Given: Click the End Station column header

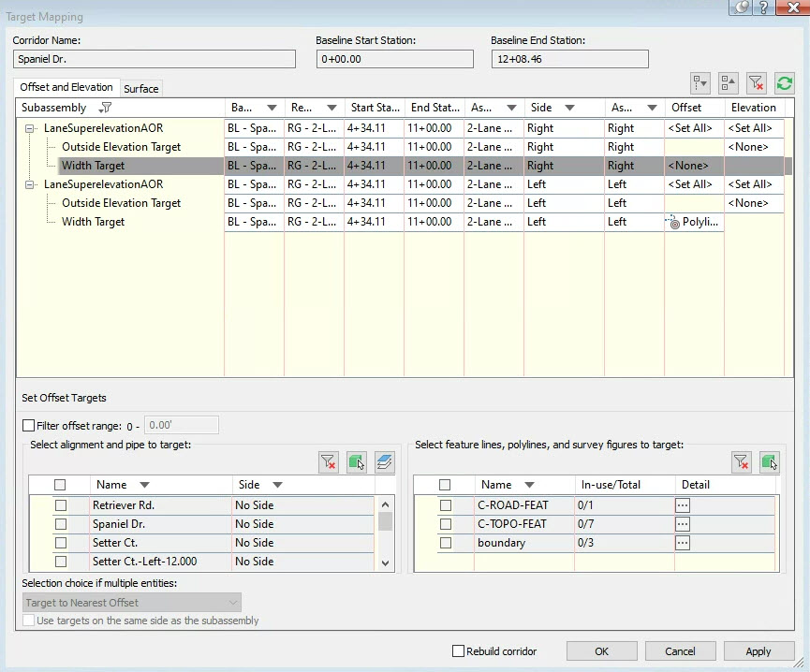Looking at the screenshot, I should click(434, 108).
